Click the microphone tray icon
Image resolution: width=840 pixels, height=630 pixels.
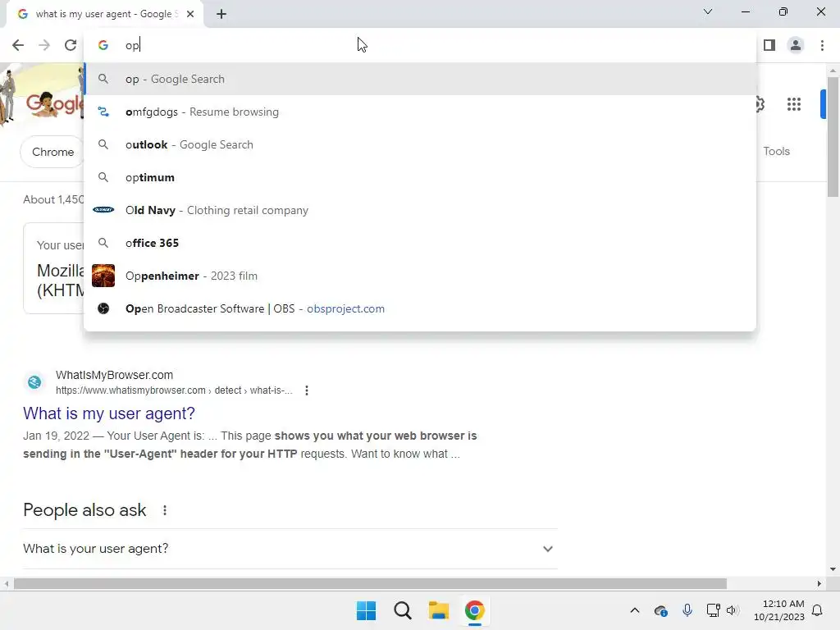tap(687, 610)
